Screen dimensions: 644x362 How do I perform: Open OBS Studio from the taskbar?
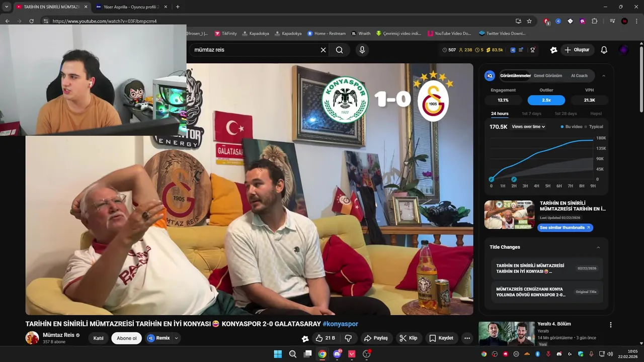[367, 354]
